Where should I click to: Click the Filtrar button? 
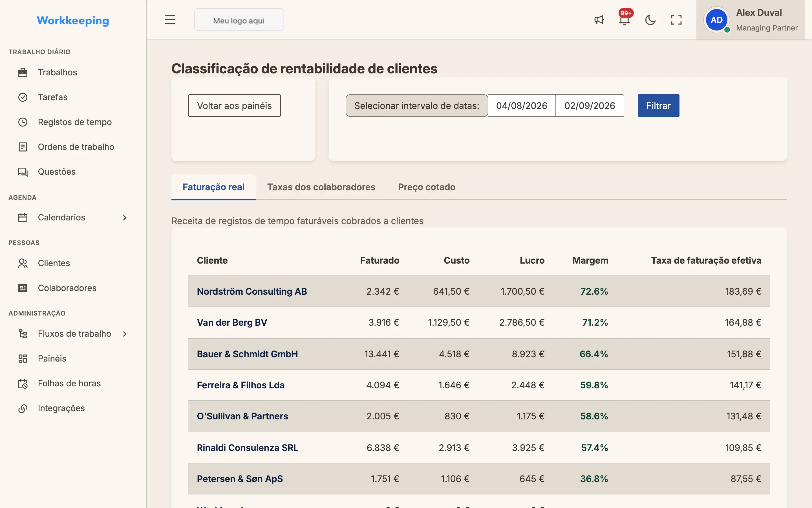(658, 106)
